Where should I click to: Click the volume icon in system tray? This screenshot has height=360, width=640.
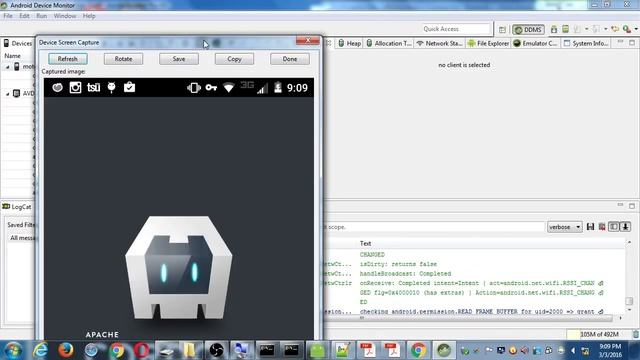click(x=525, y=351)
